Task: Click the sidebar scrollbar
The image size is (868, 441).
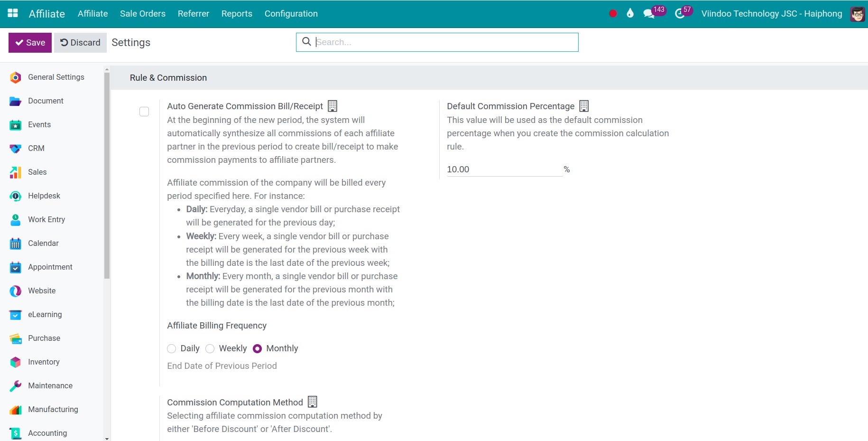Action: (107, 176)
